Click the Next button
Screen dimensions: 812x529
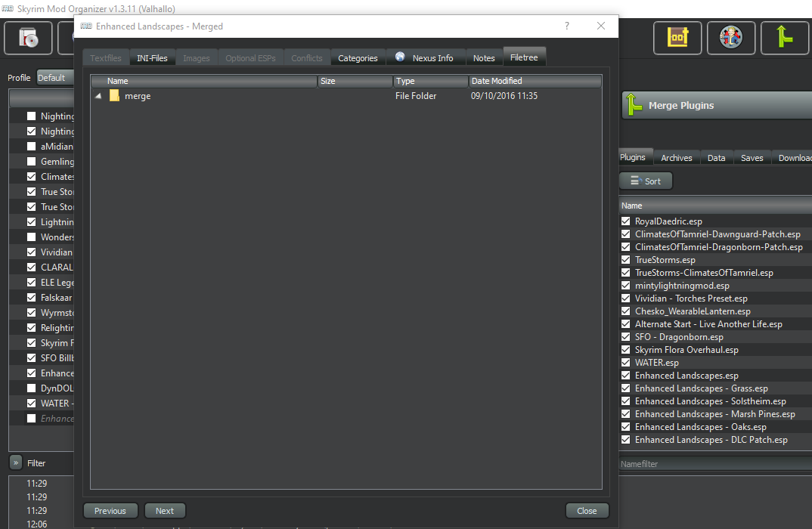coord(165,510)
